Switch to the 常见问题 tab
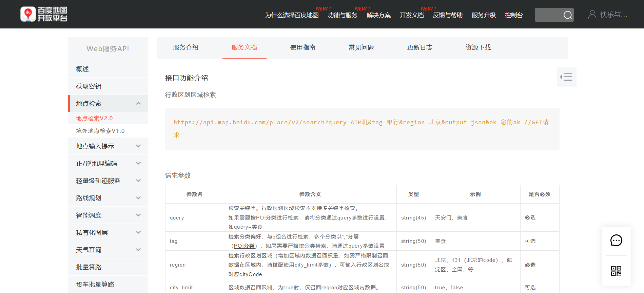The width and height of the screenshot is (644, 293). pyautogui.click(x=361, y=47)
